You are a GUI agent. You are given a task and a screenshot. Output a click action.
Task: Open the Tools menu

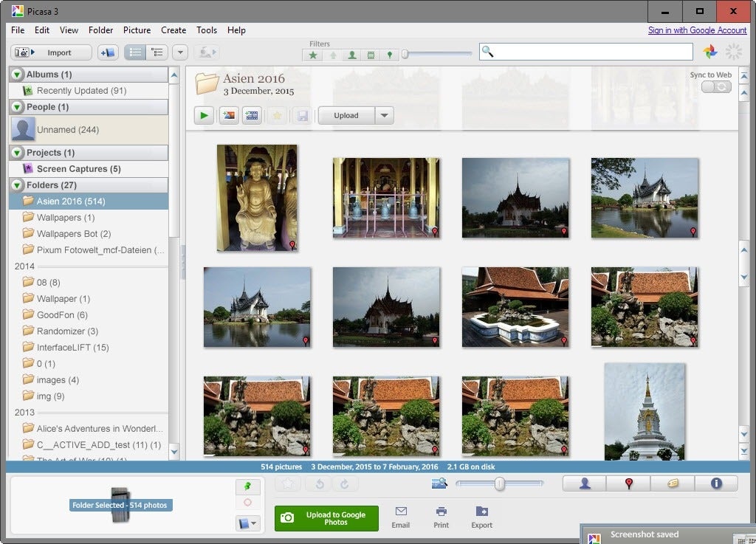[207, 30]
